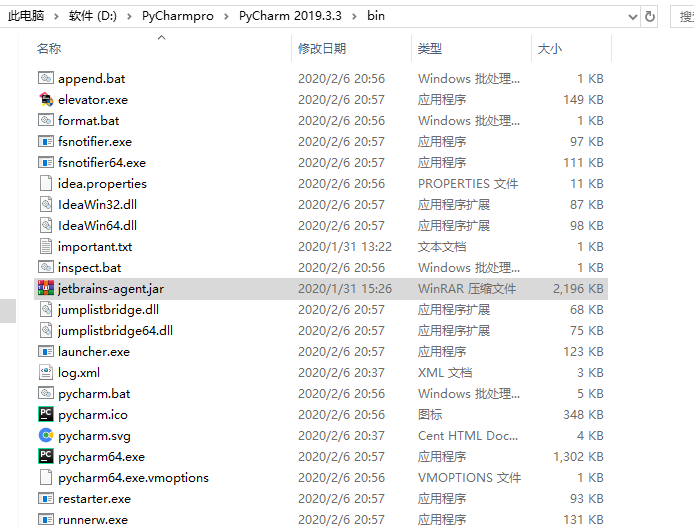Click the elevator.exe application icon

click(46, 99)
